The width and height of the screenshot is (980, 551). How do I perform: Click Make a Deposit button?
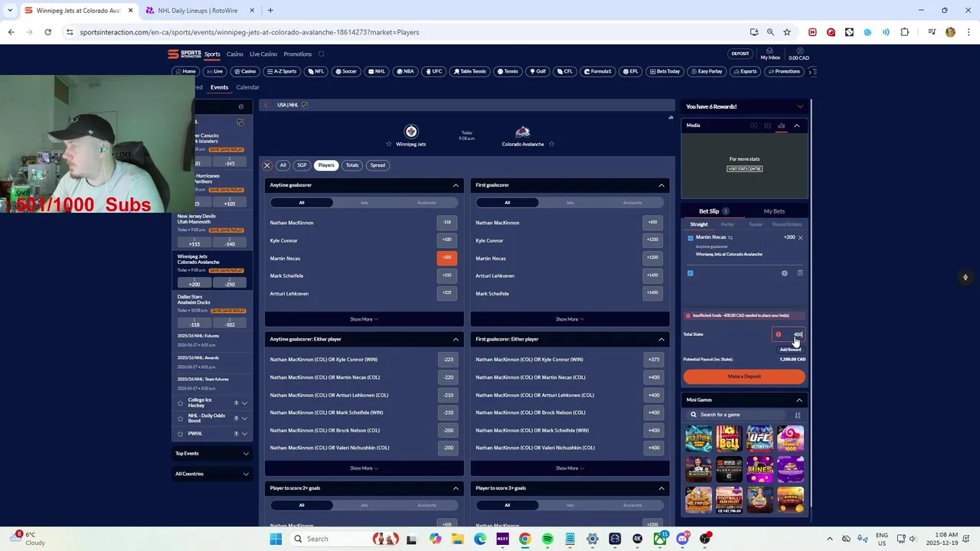pyautogui.click(x=744, y=377)
